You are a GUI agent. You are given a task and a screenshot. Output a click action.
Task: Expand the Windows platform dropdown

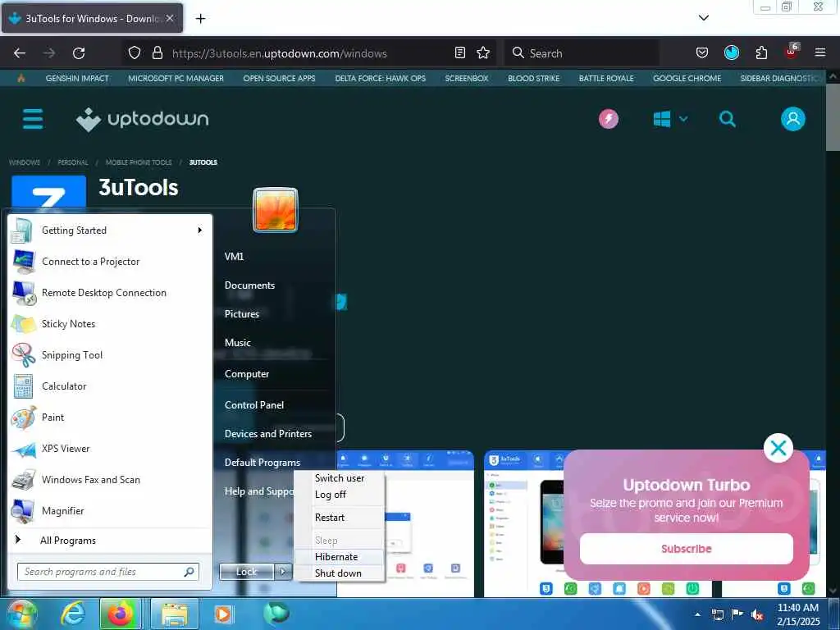click(x=670, y=119)
